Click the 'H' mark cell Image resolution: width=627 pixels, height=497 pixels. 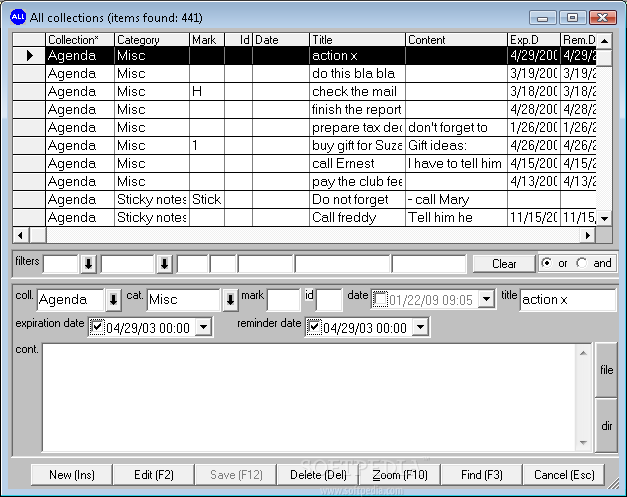click(207, 92)
